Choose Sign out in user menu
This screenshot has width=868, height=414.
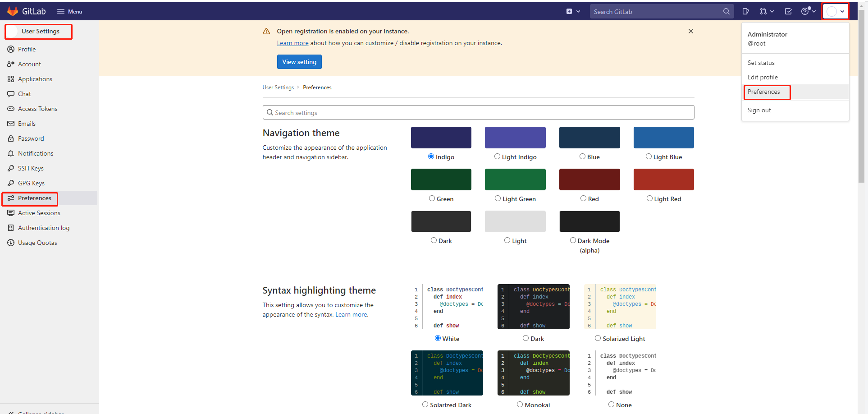(759, 110)
